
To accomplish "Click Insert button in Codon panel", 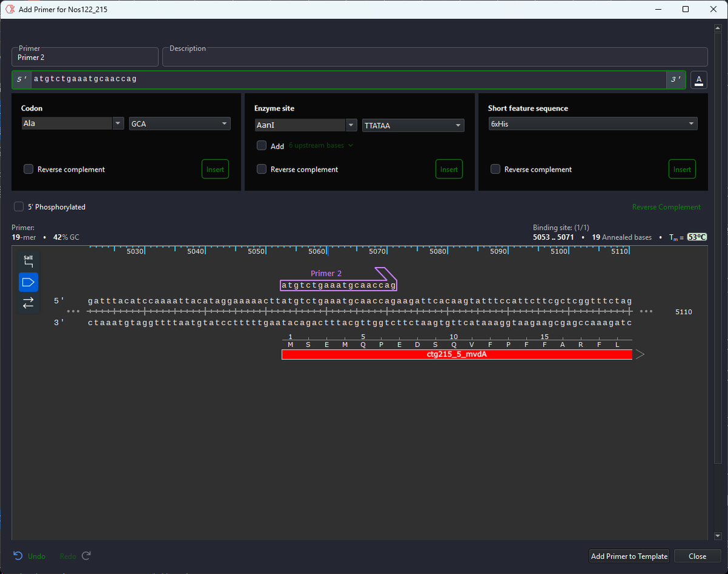I will 215,169.
